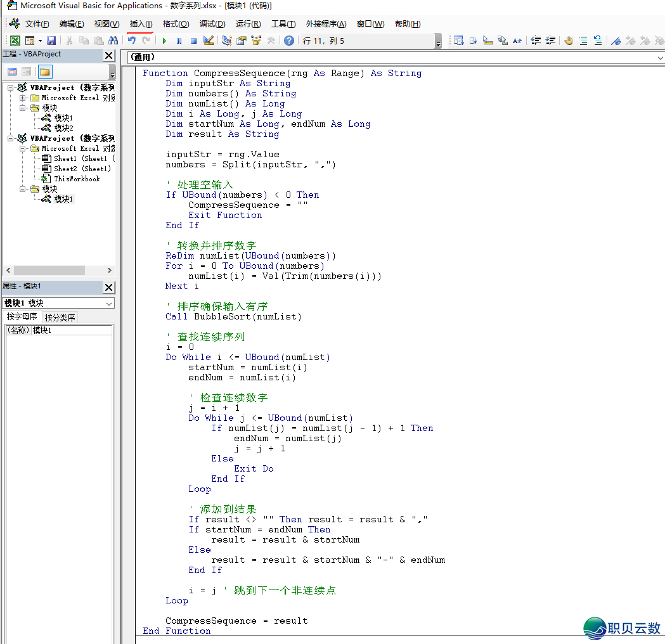Open Find with the binoculars icon
The width and height of the screenshot is (665, 644).
point(113,41)
